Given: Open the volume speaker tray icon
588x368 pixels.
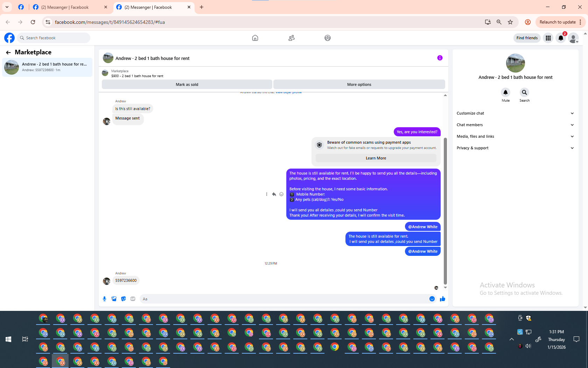Looking at the screenshot, I should (x=528, y=346).
